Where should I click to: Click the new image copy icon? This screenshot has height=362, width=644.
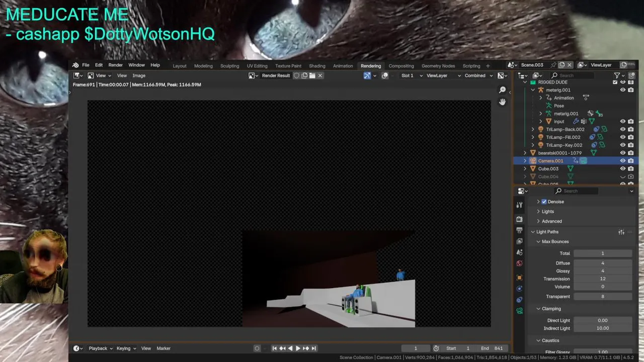304,75
